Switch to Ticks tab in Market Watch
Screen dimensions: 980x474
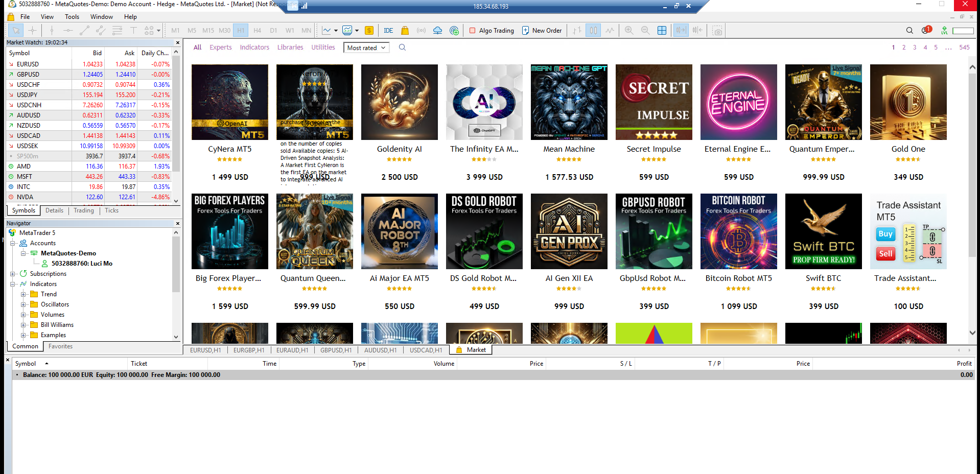[x=111, y=210]
